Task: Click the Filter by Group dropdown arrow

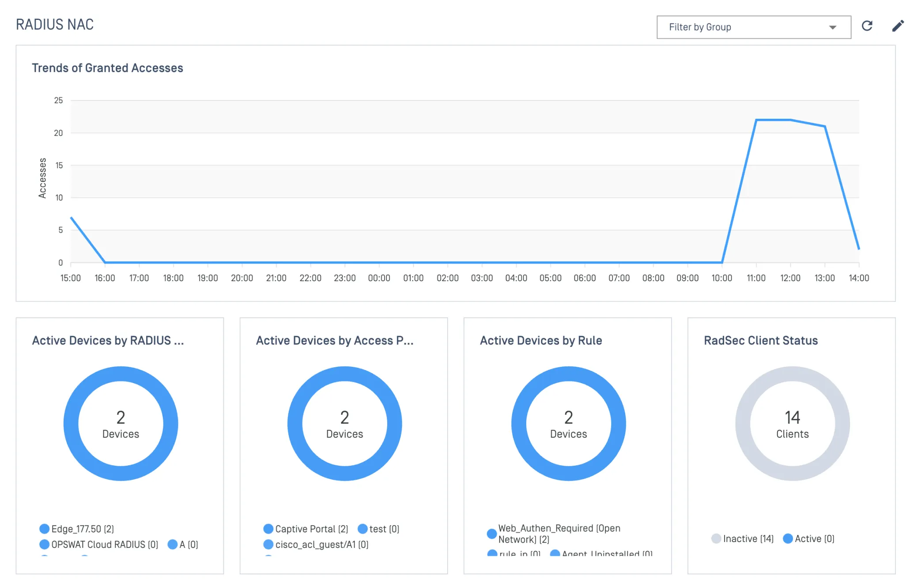Action: pyautogui.click(x=832, y=27)
